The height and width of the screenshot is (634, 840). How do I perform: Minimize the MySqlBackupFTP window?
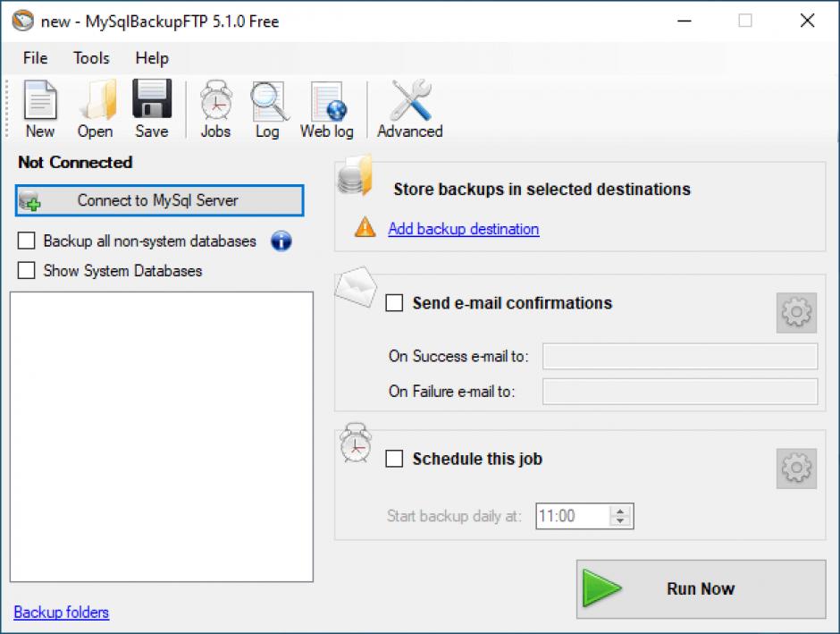tap(685, 21)
